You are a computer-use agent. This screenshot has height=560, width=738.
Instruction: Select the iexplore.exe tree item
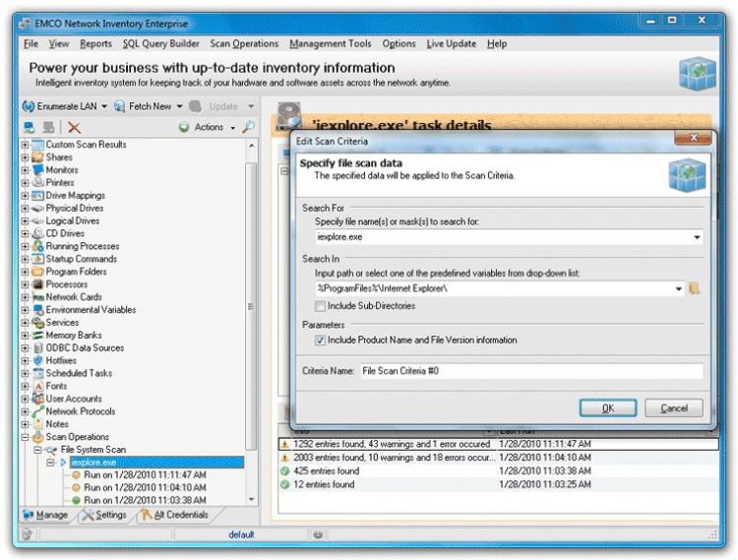156,463
